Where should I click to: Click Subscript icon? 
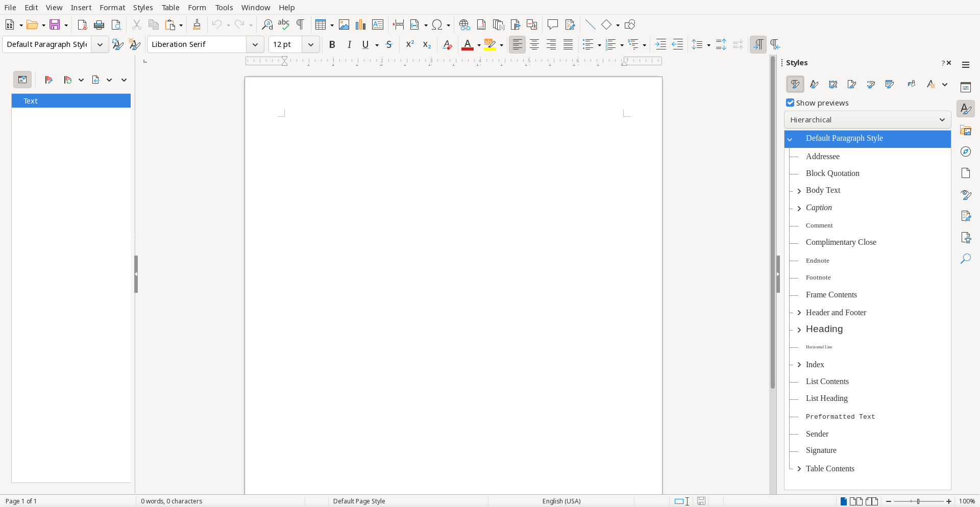coord(427,44)
